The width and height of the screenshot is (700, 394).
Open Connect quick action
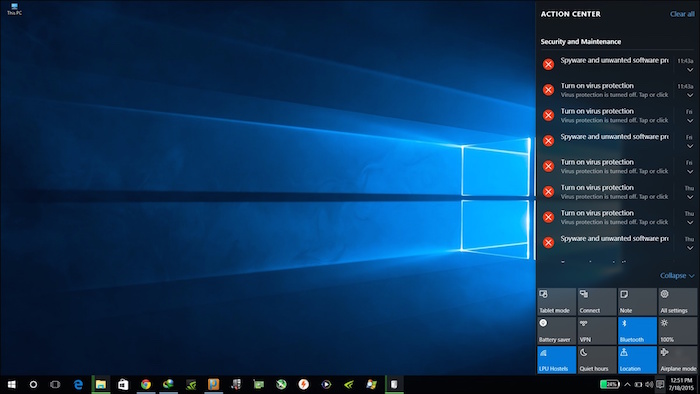pyautogui.click(x=597, y=302)
